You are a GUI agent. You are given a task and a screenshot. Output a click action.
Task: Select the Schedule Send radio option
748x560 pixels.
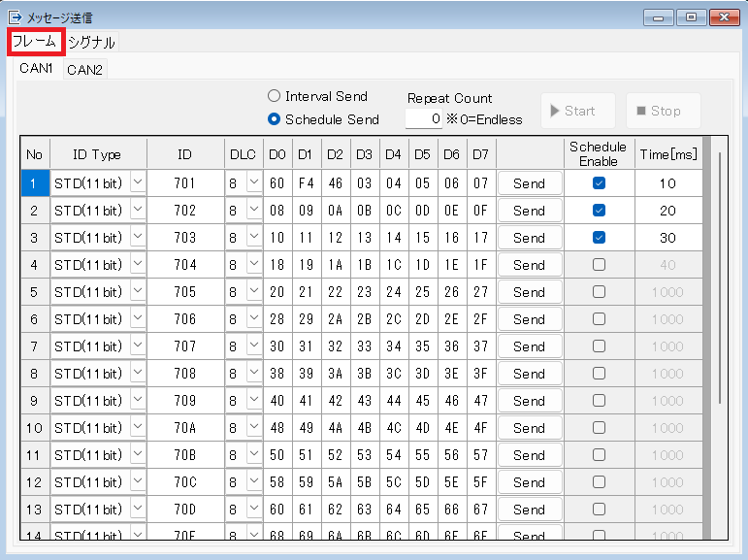point(274,119)
